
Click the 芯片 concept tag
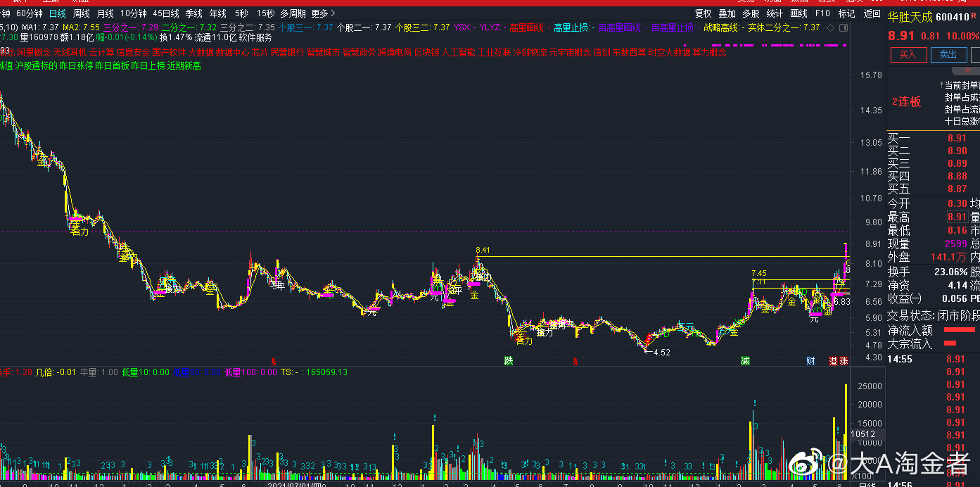pos(260,52)
